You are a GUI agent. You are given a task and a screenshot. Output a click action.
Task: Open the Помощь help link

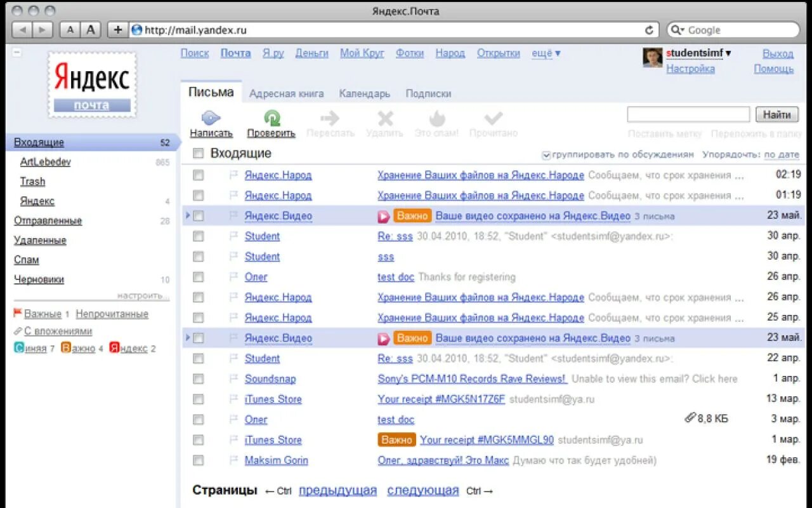click(x=774, y=69)
